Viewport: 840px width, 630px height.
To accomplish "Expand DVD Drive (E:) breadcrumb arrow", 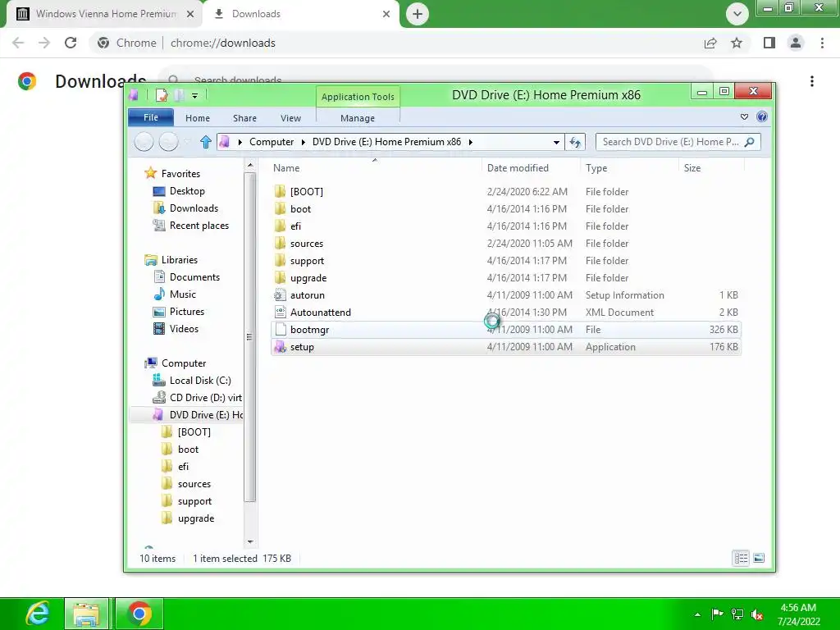I will click(470, 142).
